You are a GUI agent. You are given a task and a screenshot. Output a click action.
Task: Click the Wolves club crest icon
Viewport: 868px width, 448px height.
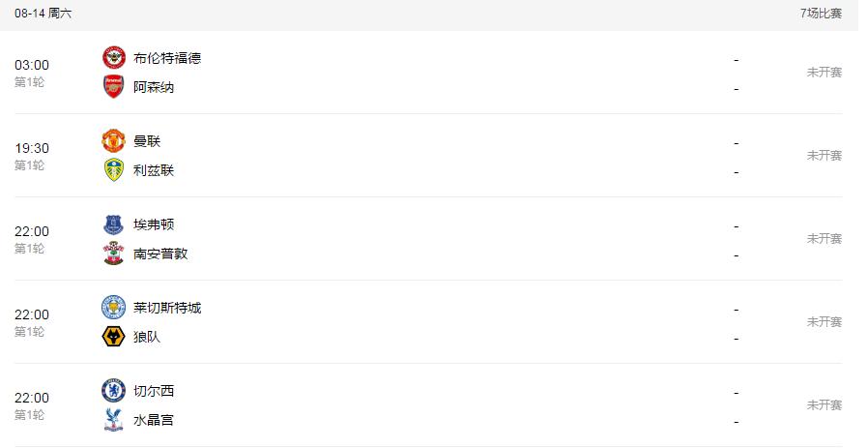114,337
